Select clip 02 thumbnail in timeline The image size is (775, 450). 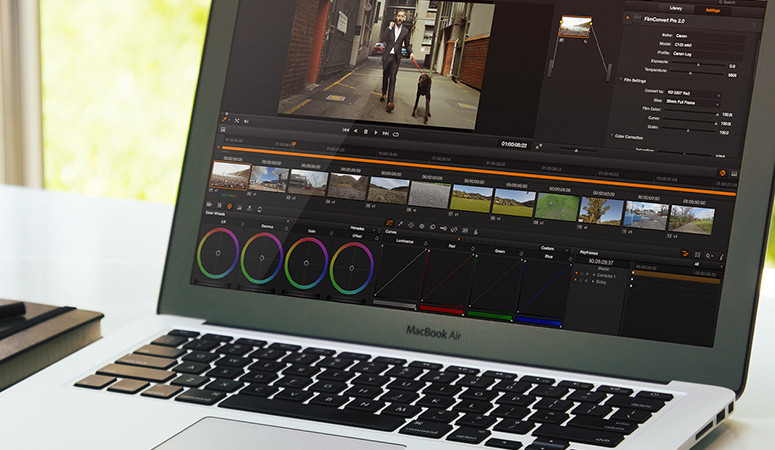pyautogui.click(x=269, y=179)
